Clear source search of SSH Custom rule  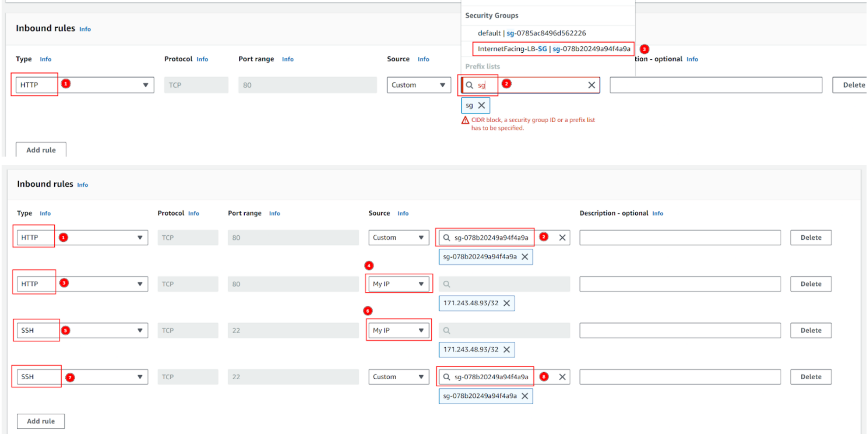click(x=562, y=377)
